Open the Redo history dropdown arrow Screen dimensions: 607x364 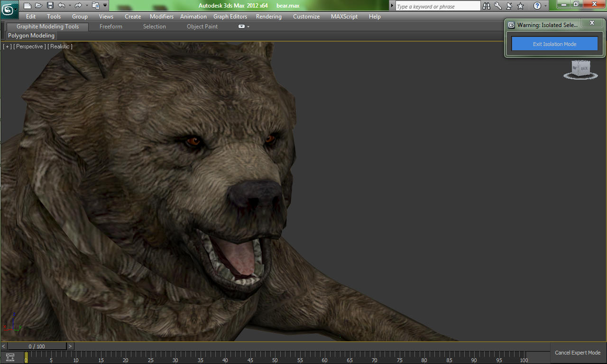[87, 6]
